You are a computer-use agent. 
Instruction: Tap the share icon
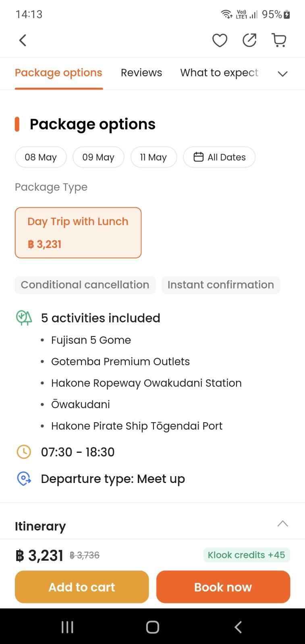click(x=249, y=40)
